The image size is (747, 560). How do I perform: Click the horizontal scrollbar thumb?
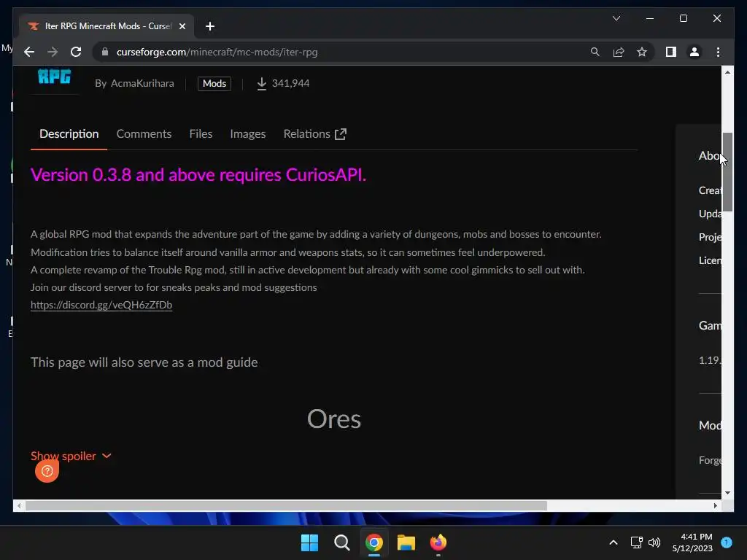[286, 506]
